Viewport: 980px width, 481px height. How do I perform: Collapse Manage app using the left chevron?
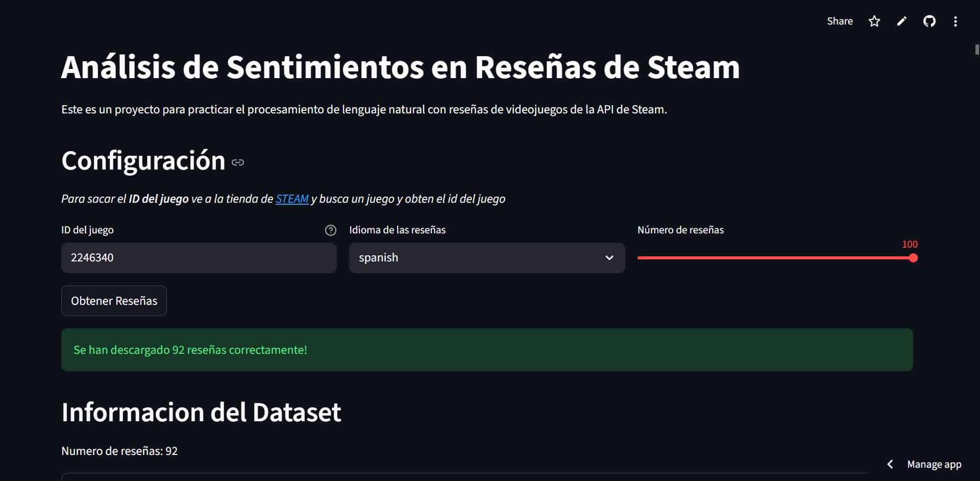click(x=890, y=464)
